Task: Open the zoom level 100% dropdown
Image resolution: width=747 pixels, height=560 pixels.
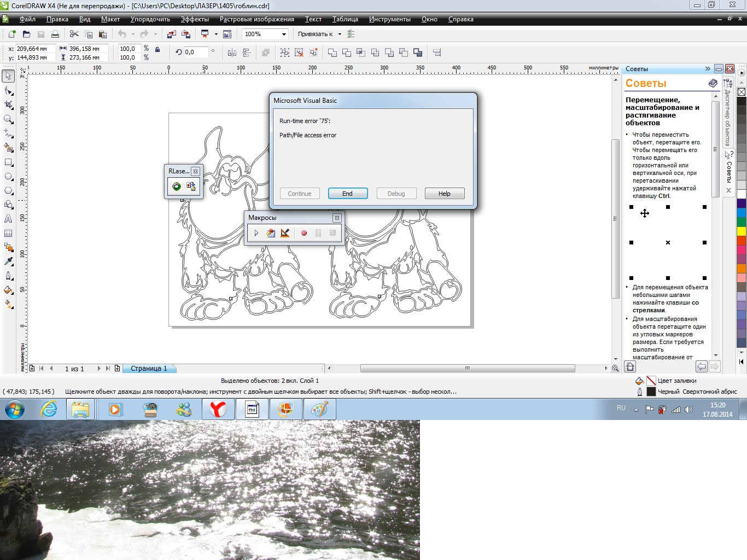Action: pyautogui.click(x=284, y=34)
